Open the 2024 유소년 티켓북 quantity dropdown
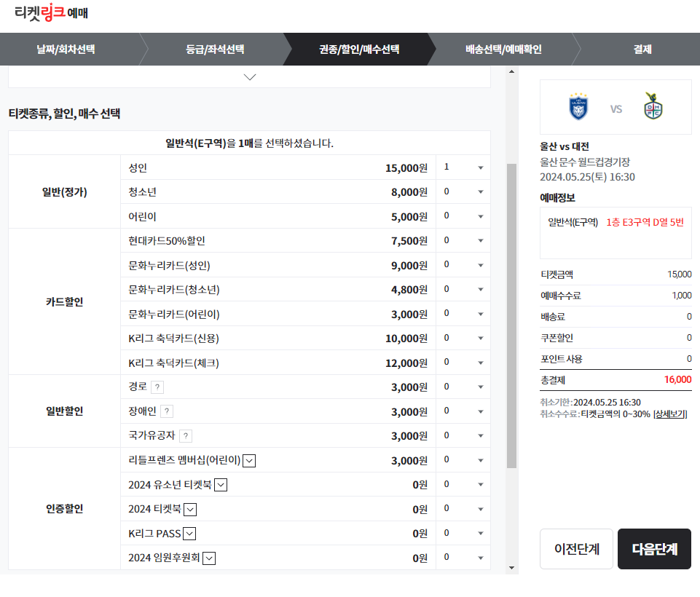Screen dimensions: 700x597 pos(463,485)
